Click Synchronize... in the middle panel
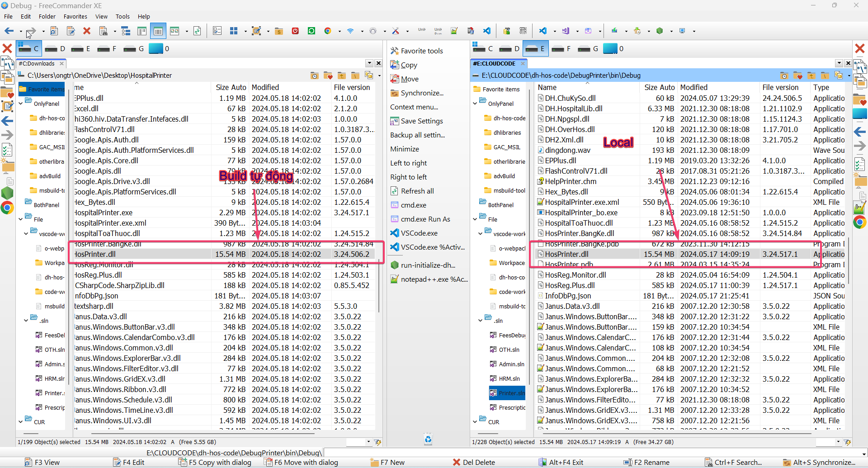Screen dimensions: 868x468 coord(417,93)
